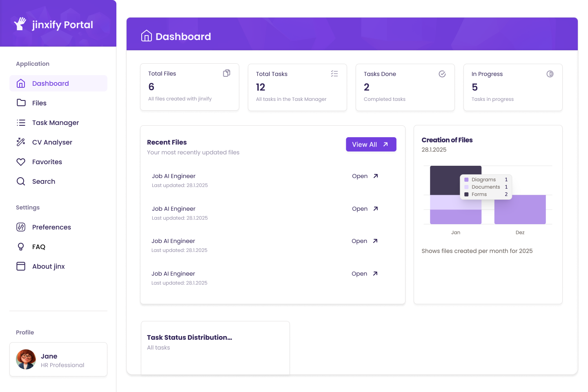Viewport: 588px width, 392px height.
Task: Click the Diagrams legend color swatch
Action: 466,180
